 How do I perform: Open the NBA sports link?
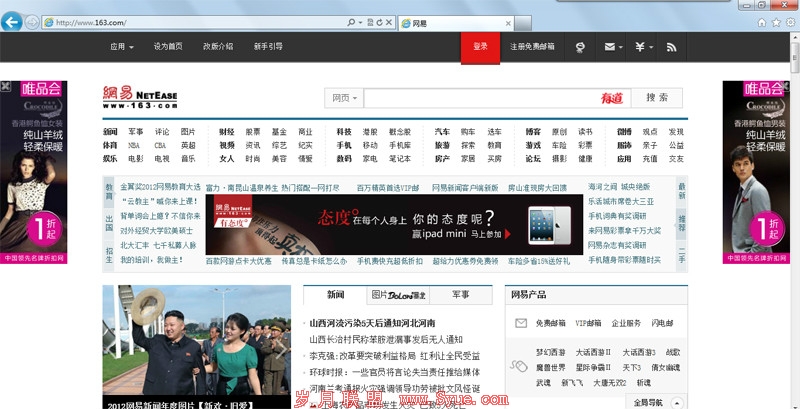click(x=134, y=145)
